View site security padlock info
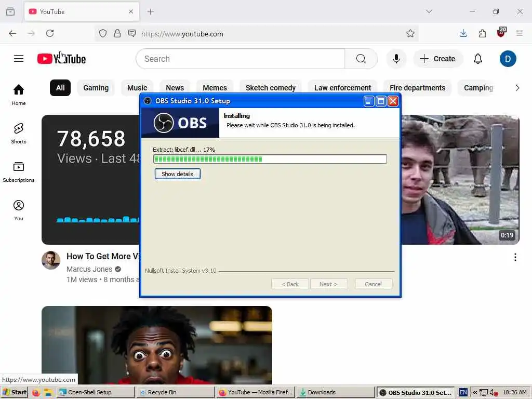Viewport: 532px width, 399px height. [117, 33]
